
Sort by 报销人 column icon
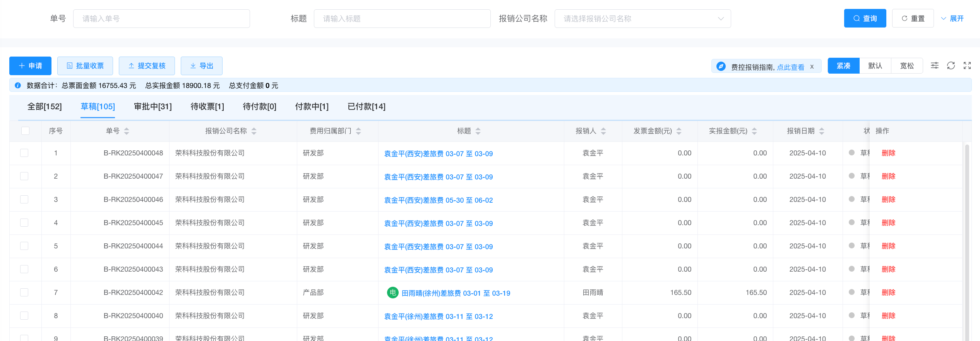point(603,131)
